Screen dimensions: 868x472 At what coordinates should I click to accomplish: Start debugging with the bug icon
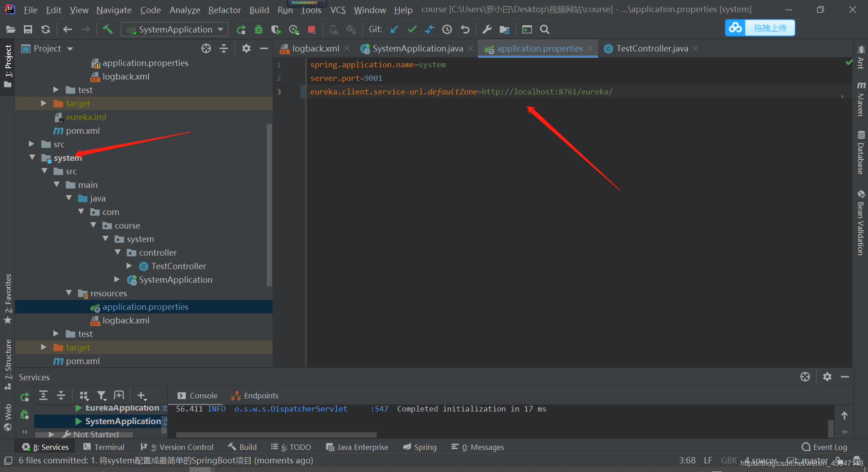(259, 30)
